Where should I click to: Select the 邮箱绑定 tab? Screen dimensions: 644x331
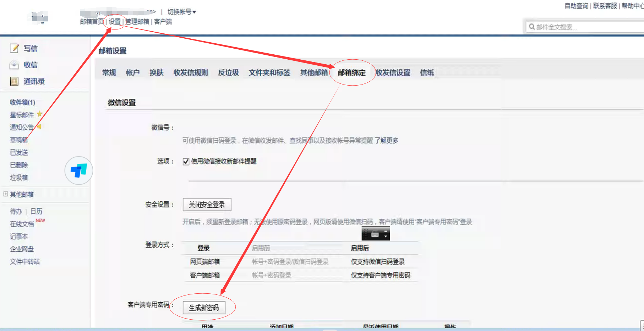tap(352, 72)
